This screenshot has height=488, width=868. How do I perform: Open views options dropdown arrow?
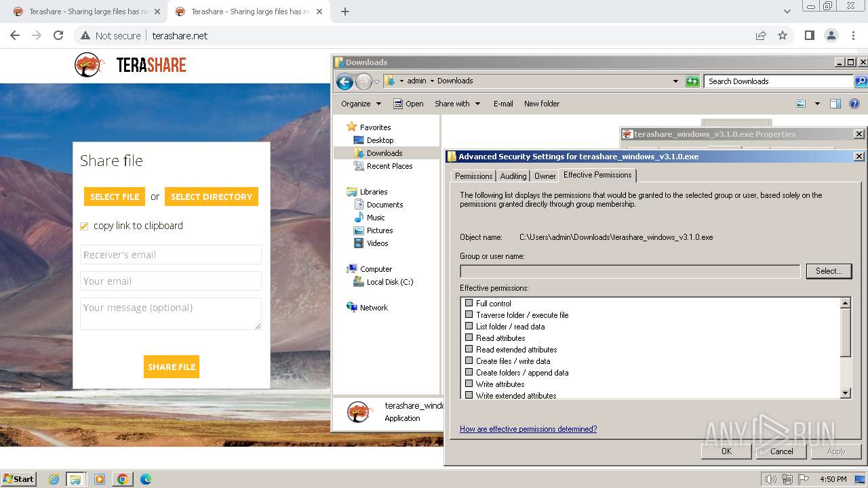(817, 104)
